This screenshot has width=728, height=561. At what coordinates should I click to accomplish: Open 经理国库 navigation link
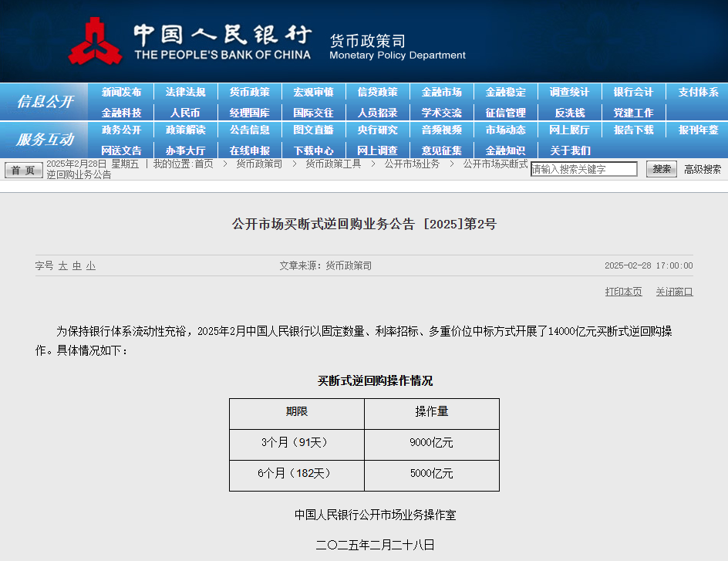249,113
